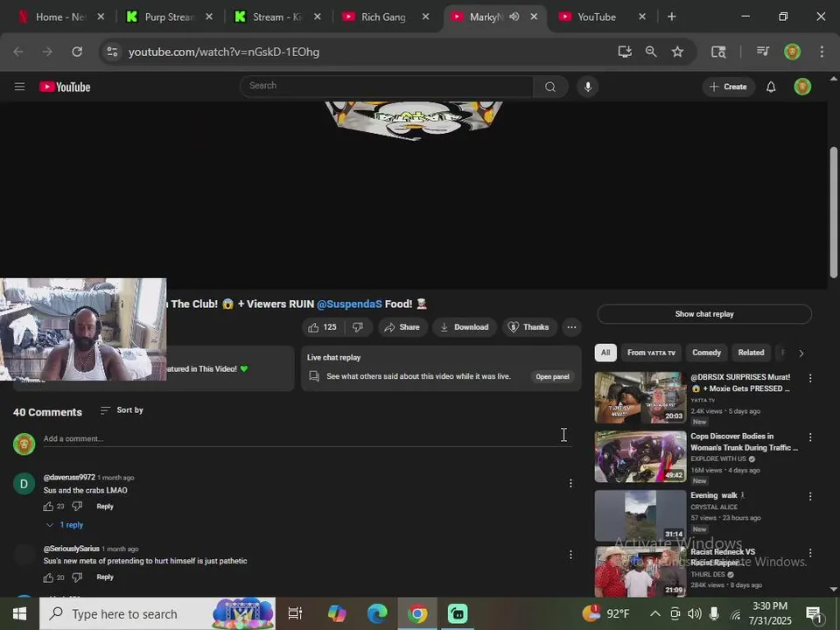Viewport: 840px width, 630px height.
Task: Switch to Purp Stream Kick tab
Action: tap(169, 17)
